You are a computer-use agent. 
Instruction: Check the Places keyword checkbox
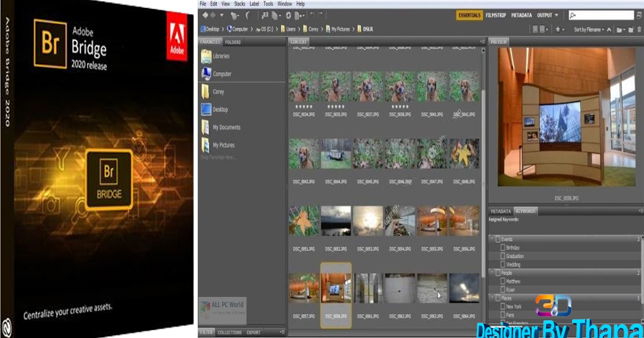497,298
